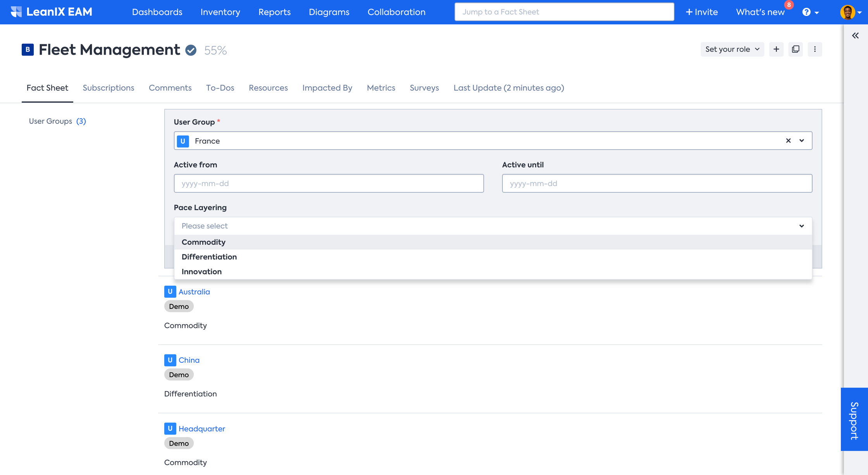Select Commodity from Pace Layering options
This screenshot has height=475, width=868.
tap(203, 242)
